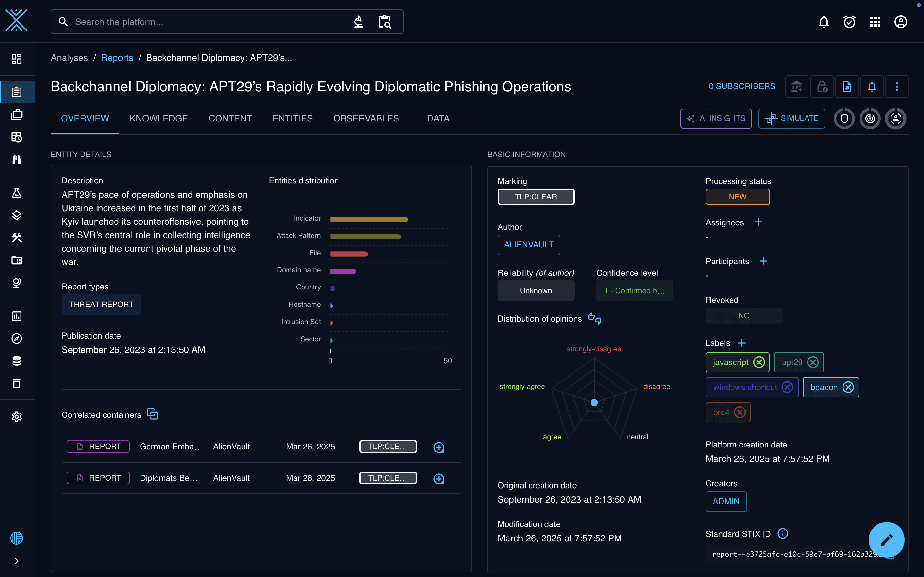Click the investigate microscope icon in search bar
Screen dimensions: 924x577
click(358, 22)
